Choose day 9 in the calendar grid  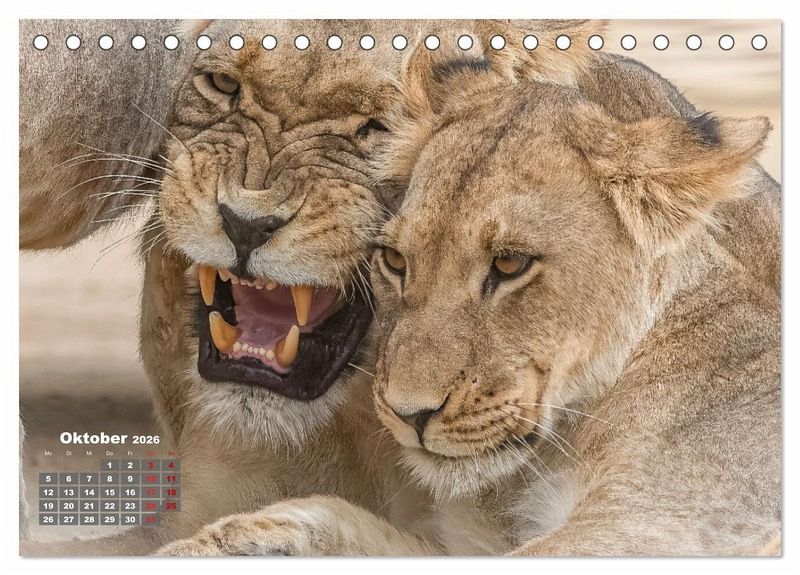130,479
